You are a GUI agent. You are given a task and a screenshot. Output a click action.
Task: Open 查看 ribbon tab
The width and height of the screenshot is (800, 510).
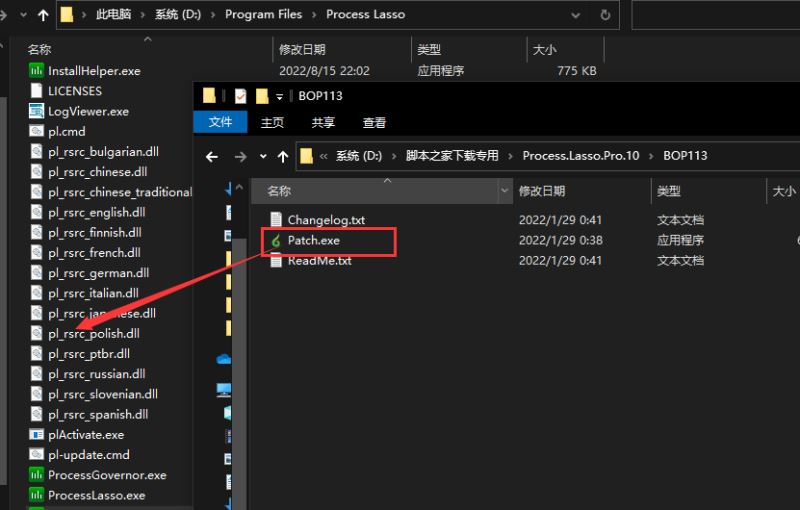[x=374, y=122]
